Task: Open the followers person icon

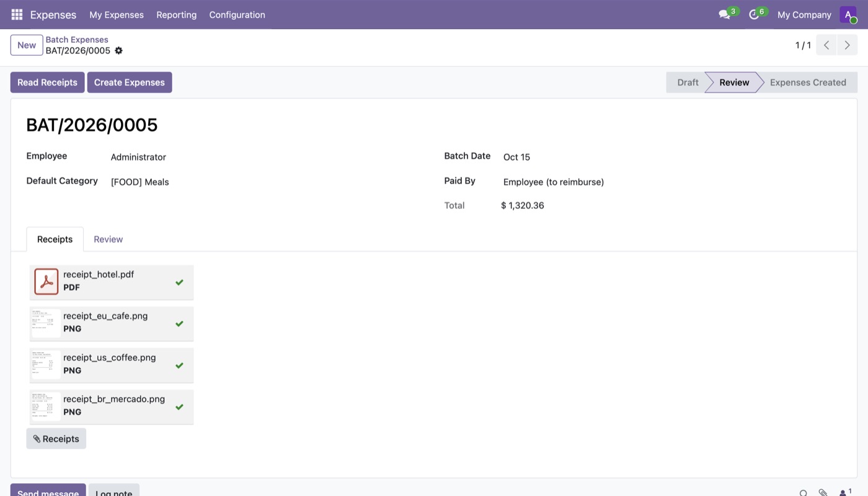Action: point(844,493)
